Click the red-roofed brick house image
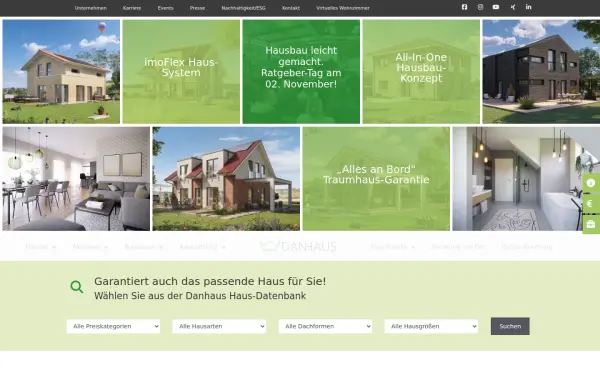Viewport: 600px width, 375px height. tap(226, 179)
